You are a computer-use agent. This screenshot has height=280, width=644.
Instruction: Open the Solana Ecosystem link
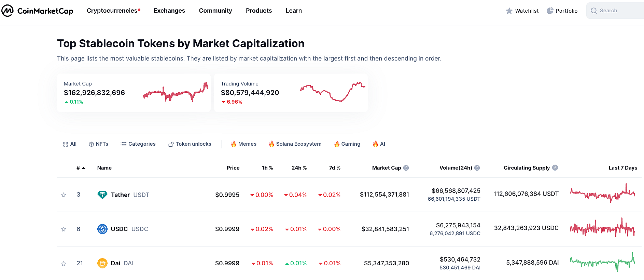tap(295, 144)
